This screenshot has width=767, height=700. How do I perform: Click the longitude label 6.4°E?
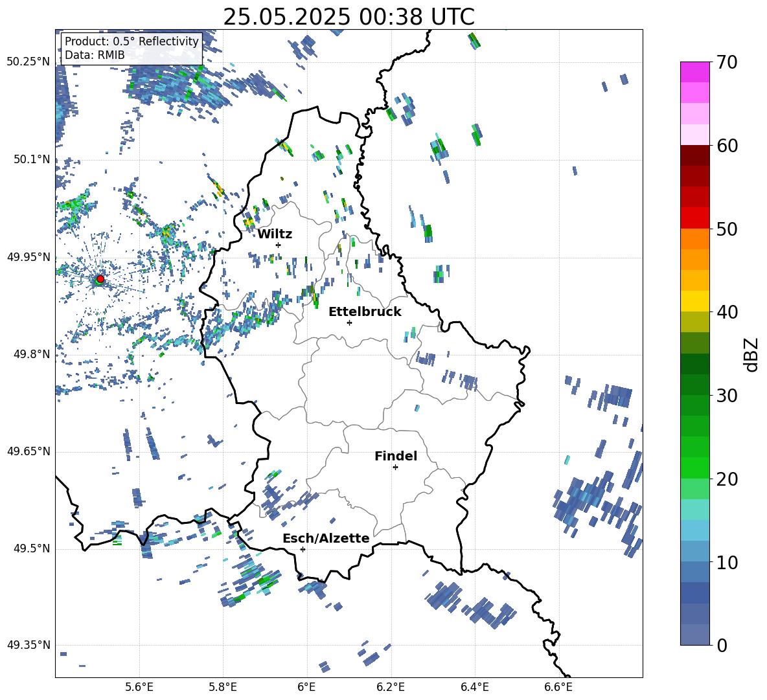click(474, 687)
